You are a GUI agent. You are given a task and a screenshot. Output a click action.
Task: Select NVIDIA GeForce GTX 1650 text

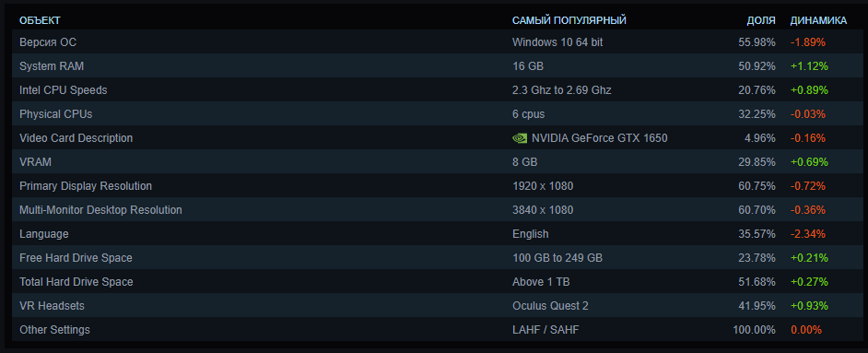[x=600, y=138]
